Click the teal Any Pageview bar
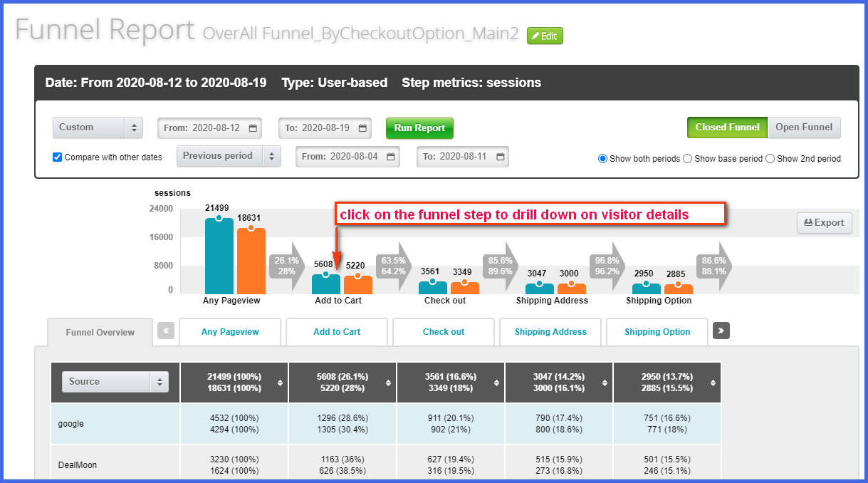Screen dimensions: 868x483 [x=219, y=256]
